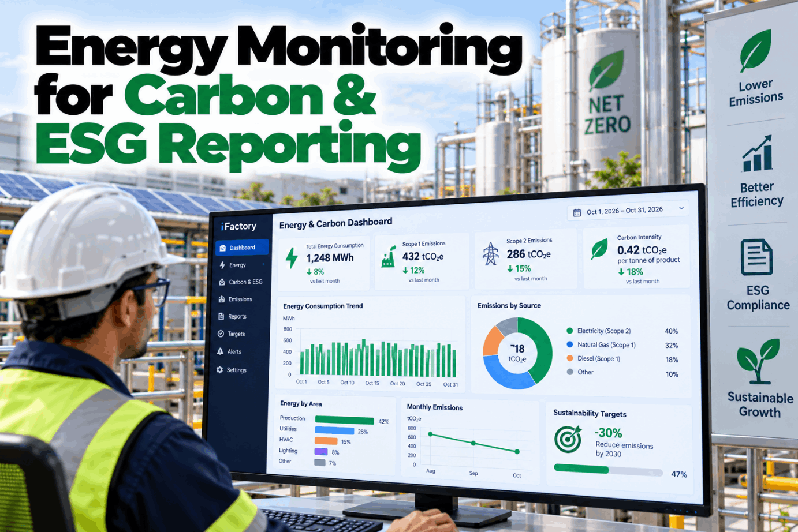Click the purple Lighting bar
This screenshot has width=798, height=532.
point(321,452)
